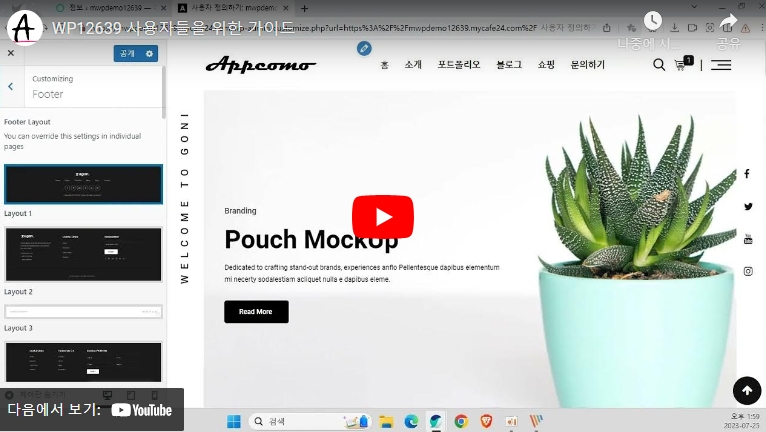Image resolution: width=766 pixels, height=432 pixels.
Task: Click the taskbar 검색 search box
Action: tap(310, 421)
